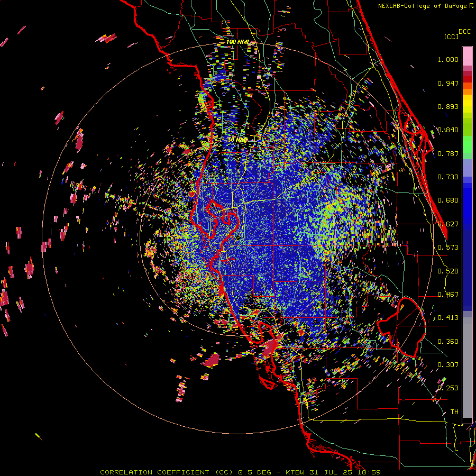Select the 0.307 legend value
The height and width of the screenshot is (476, 476).
(x=448, y=365)
